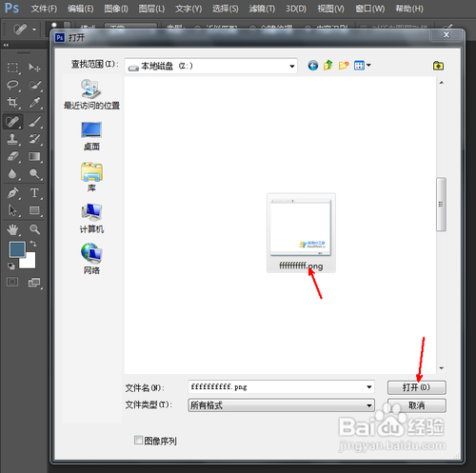Select the Gradient tool
The height and width of the screenshot is (473, 476).
pos(34,156)
